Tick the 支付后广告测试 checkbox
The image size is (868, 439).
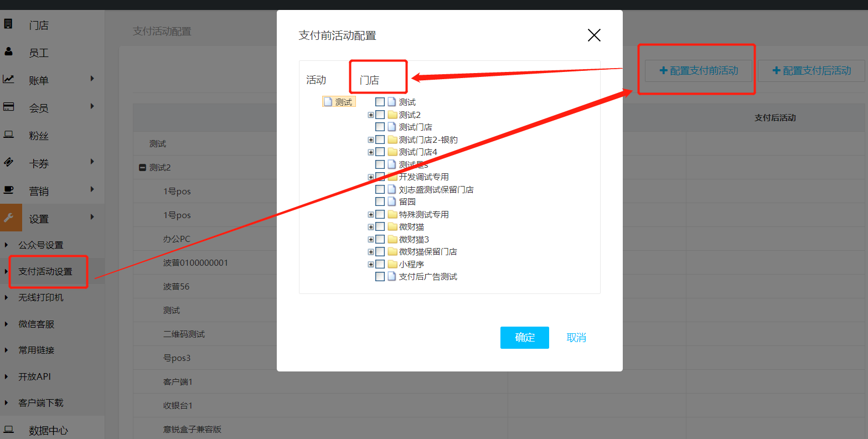(380, 276)
